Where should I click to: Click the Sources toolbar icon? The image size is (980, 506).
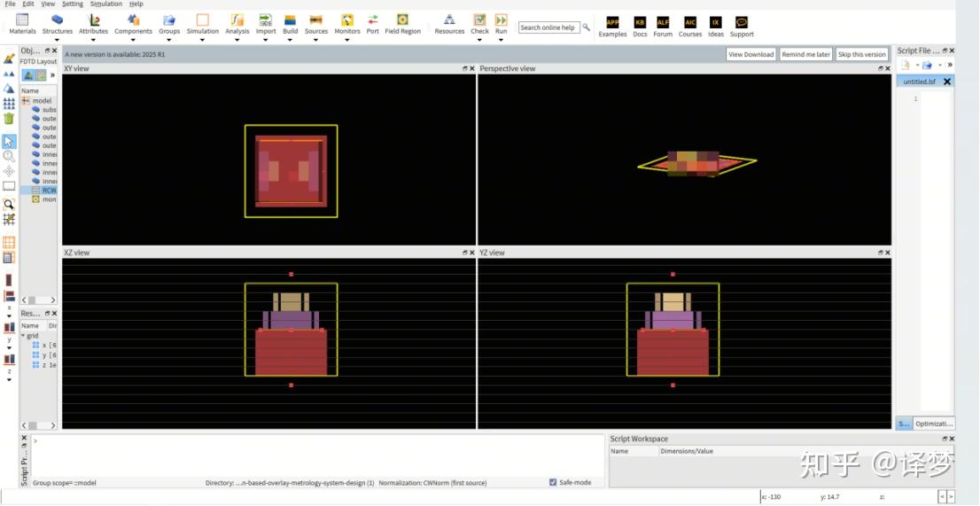click(x=315, y=20)
